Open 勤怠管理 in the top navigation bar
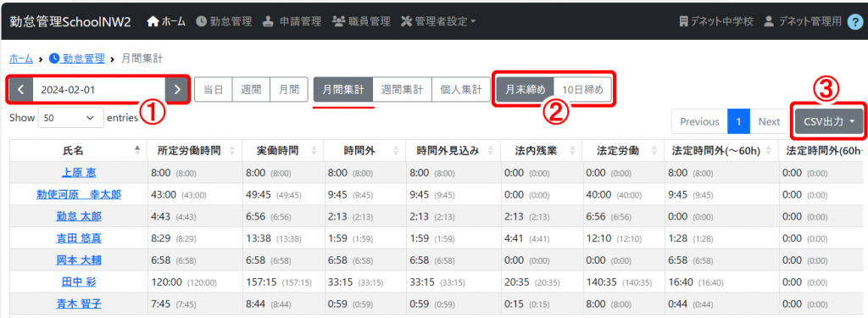 click(x=224, y=21)
